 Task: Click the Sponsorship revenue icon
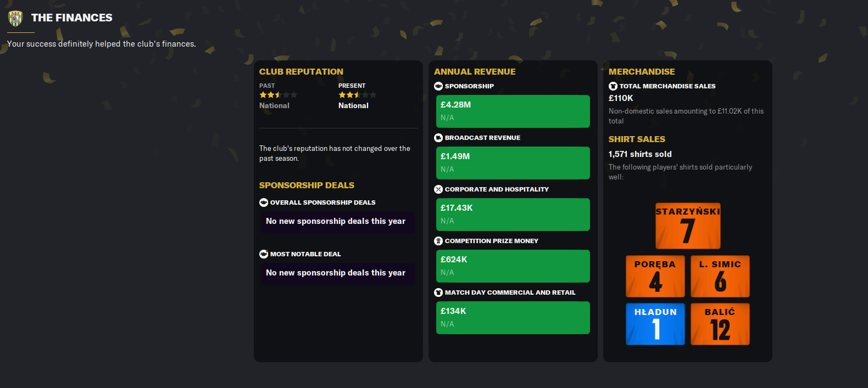(438, 86)
